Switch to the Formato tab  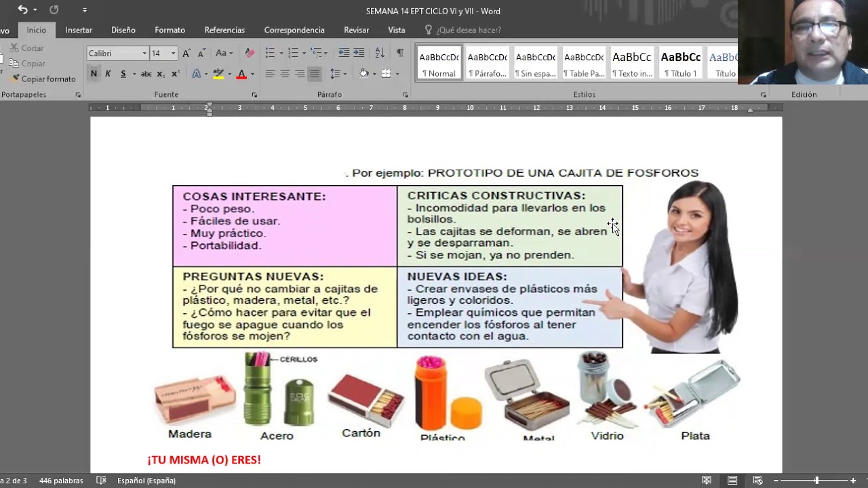point(170,30)
